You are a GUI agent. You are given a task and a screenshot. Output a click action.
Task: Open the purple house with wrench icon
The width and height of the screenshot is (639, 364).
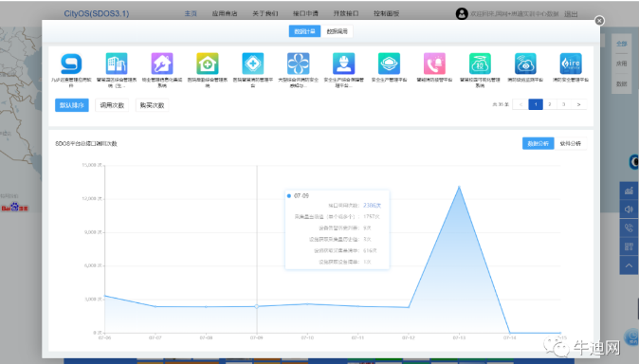[x=162, y=64]
